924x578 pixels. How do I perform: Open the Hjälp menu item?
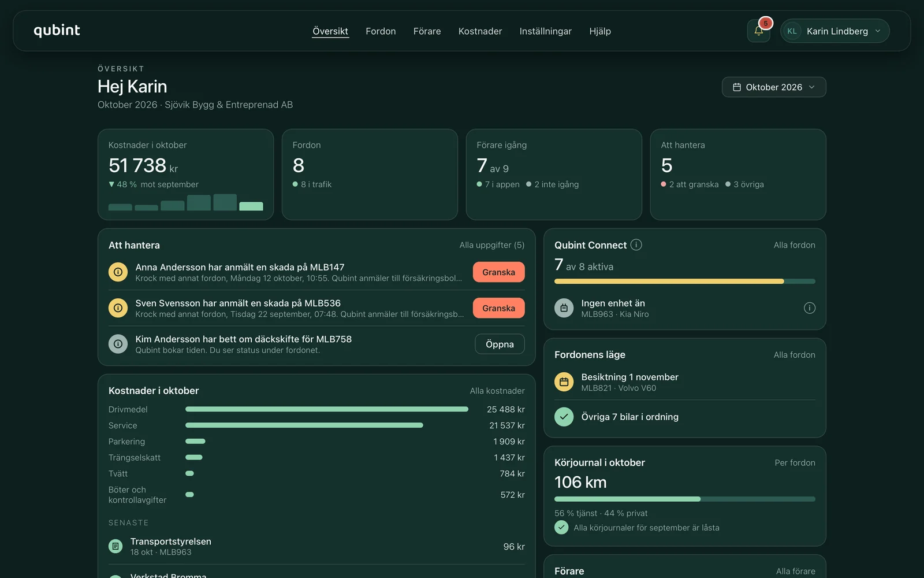[x=600, y=31]
